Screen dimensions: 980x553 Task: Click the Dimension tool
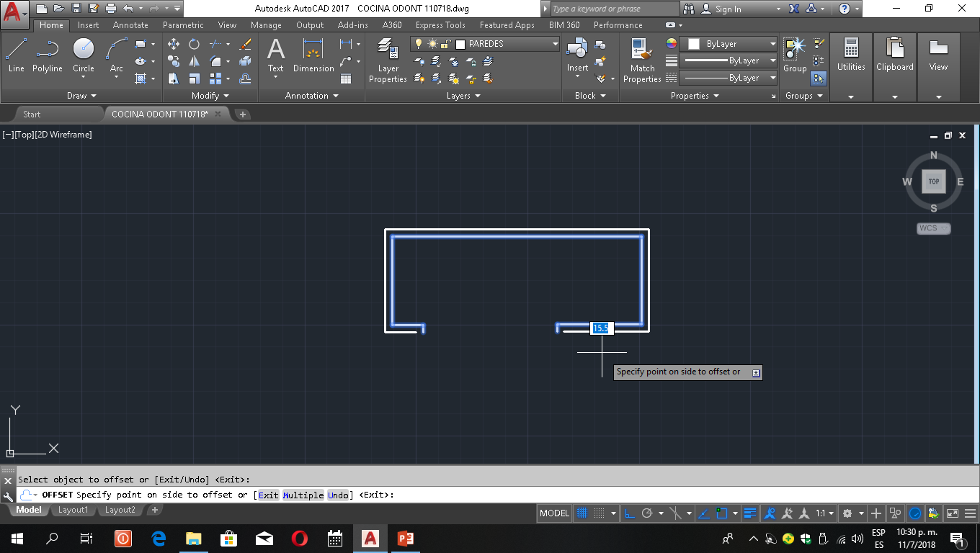313,55
